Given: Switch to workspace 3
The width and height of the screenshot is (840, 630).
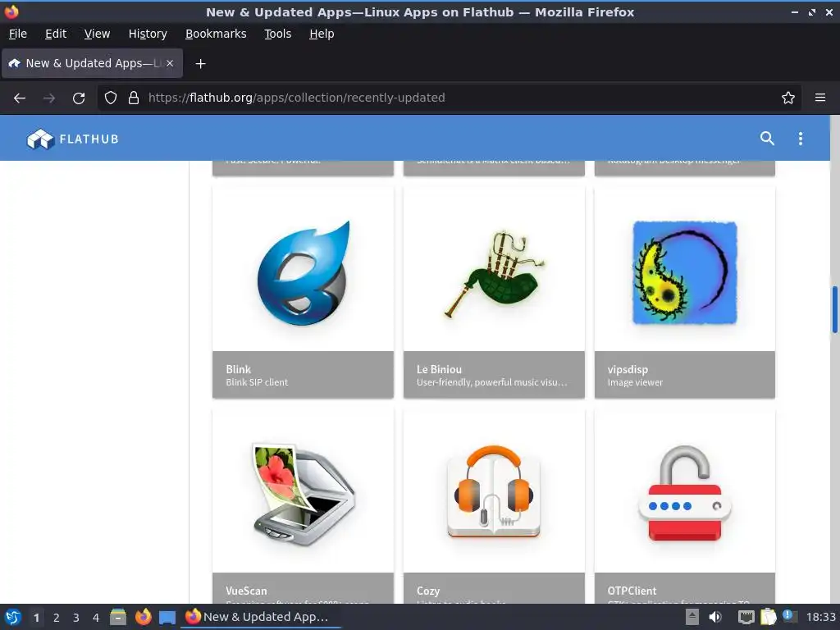Looking at the screenshot, I should 76,618.
